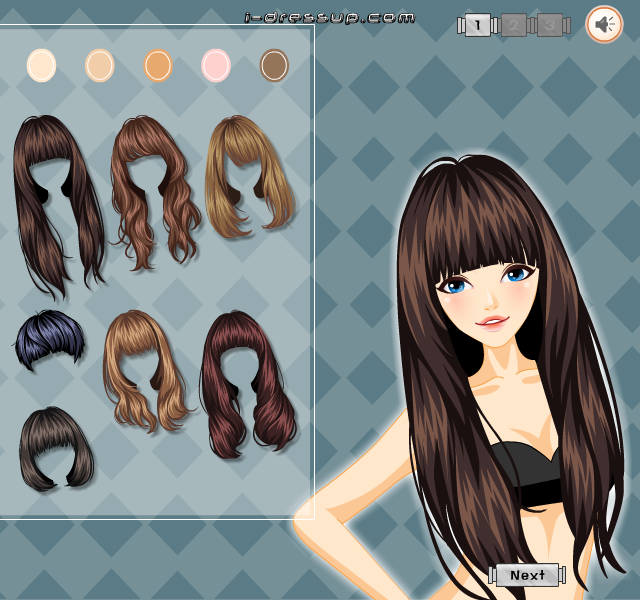Choose the pink skin tone swatch

tap(216, 65)
